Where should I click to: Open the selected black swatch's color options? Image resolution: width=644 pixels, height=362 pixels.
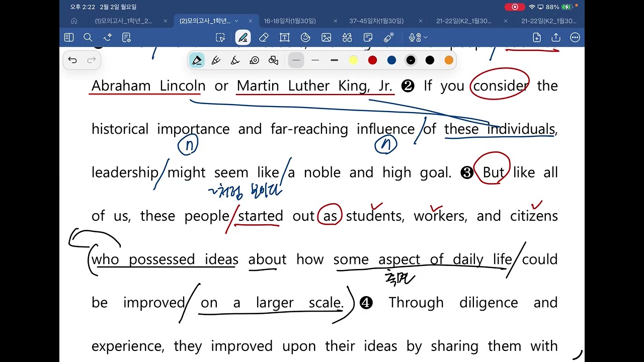tap(411, 60)
